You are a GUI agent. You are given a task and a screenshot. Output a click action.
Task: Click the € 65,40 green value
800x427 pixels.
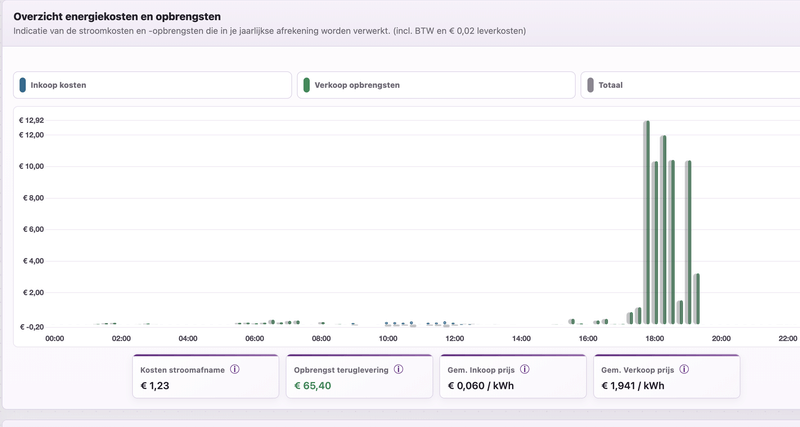coord(313,386)
